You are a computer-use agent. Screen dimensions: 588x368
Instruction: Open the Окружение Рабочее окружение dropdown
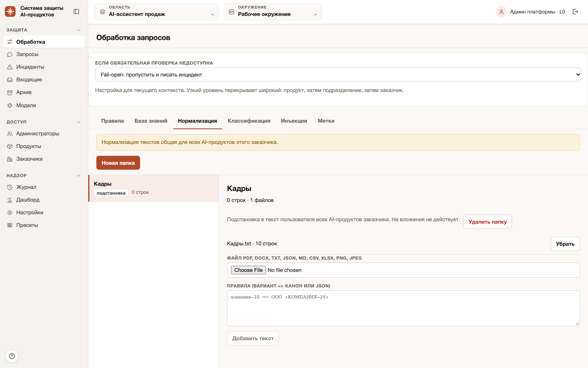click(x=273, y=12)
